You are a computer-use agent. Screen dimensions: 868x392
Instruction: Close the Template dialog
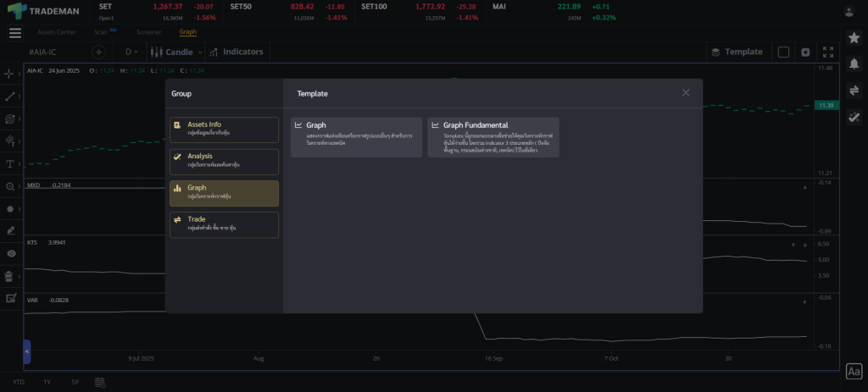(686, 92)
